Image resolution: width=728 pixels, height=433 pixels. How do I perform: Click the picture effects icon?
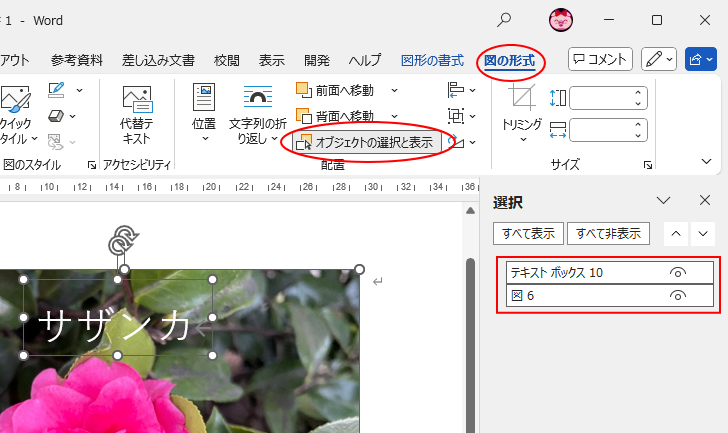tap(56, 116)
